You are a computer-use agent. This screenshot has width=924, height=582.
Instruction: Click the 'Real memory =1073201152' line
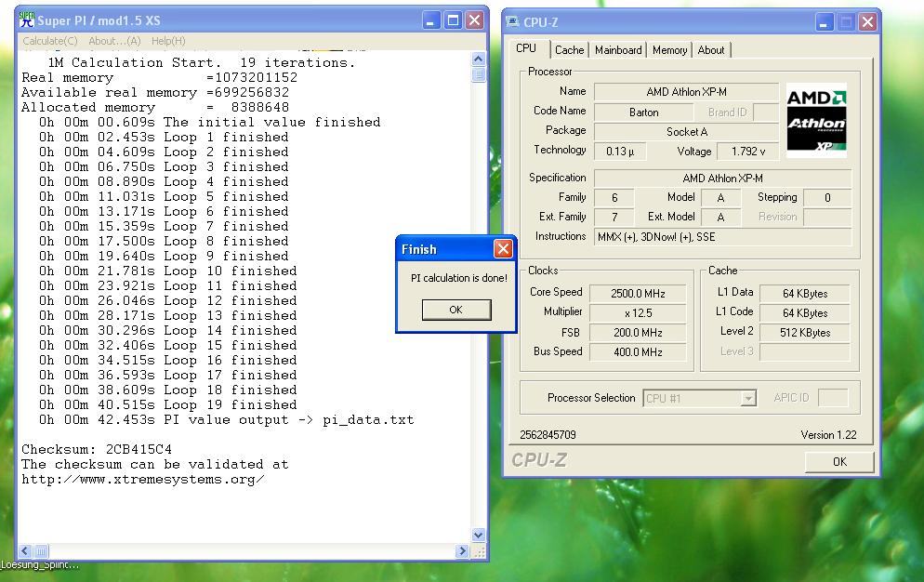click(160, 77)
